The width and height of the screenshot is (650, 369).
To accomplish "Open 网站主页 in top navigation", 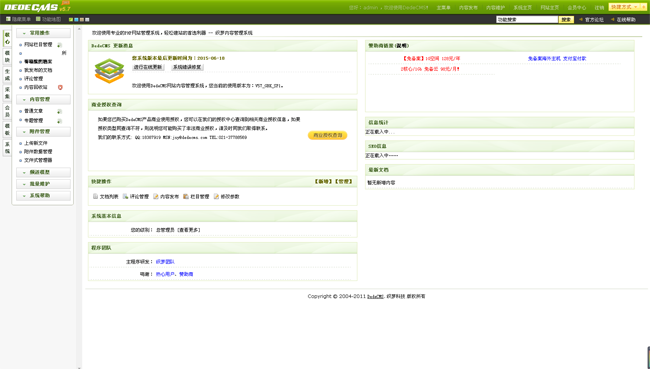I will (x=549, y=8).
